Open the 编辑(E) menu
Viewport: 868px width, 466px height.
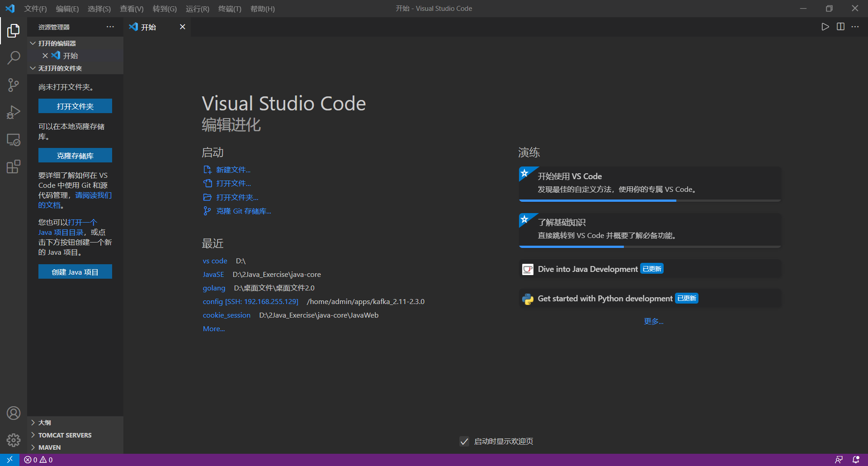(x=67, y=9)
